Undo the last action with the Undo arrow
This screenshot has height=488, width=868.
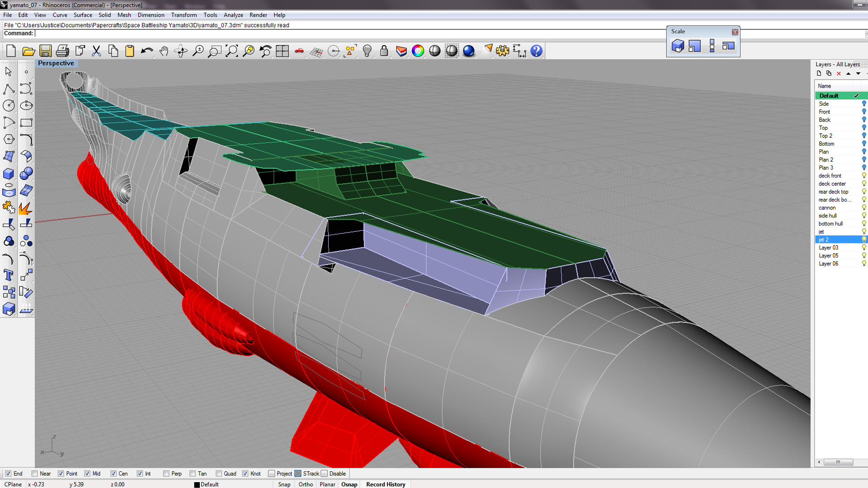pyautogui.click(x=147, y=51)
